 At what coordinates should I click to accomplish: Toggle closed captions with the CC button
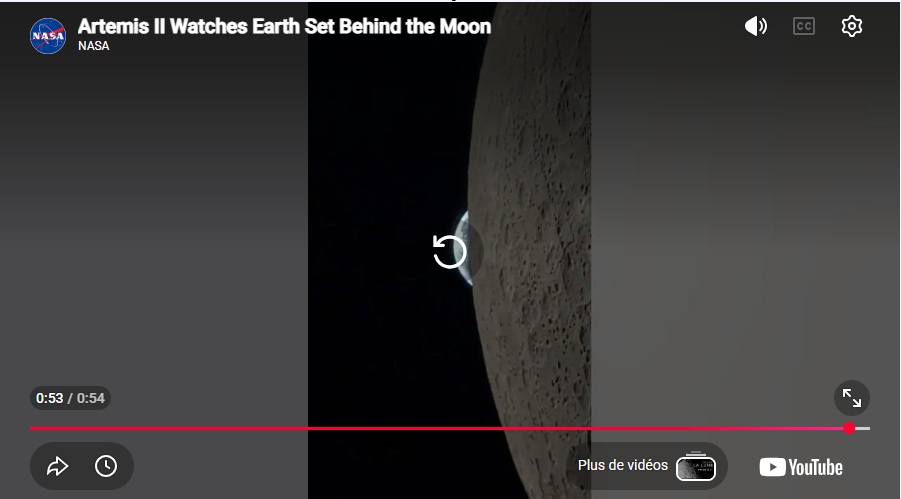pos(803,26)
